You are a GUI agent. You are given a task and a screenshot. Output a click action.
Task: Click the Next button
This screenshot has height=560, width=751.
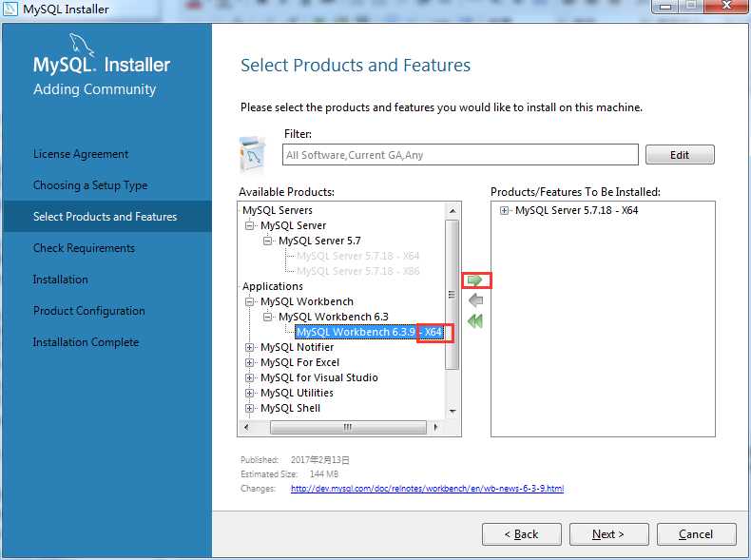tap(608, 534)
